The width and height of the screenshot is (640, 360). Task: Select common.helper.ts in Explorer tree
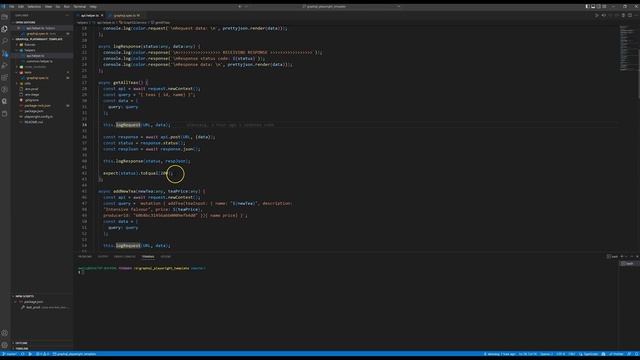[40, 61]
